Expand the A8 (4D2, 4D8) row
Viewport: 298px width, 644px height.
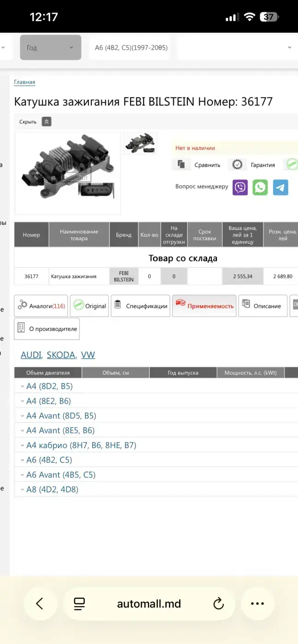point(52,489)
